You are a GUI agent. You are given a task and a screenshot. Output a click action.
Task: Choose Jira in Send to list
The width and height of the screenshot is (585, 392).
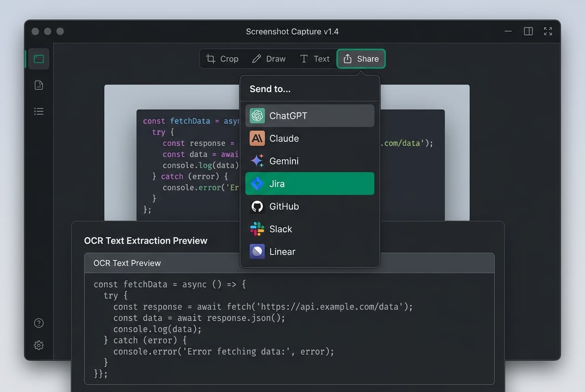tap(310, 184)
